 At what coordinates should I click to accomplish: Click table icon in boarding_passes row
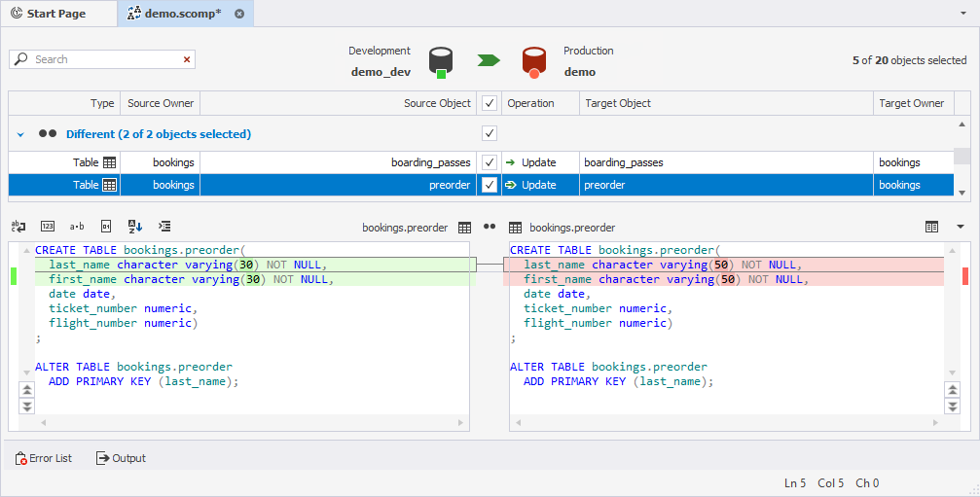pos(109,162)
